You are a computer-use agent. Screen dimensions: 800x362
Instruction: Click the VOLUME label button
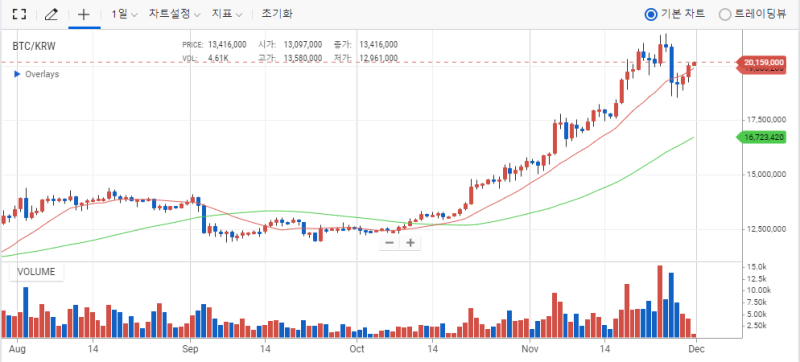[36, 272]
